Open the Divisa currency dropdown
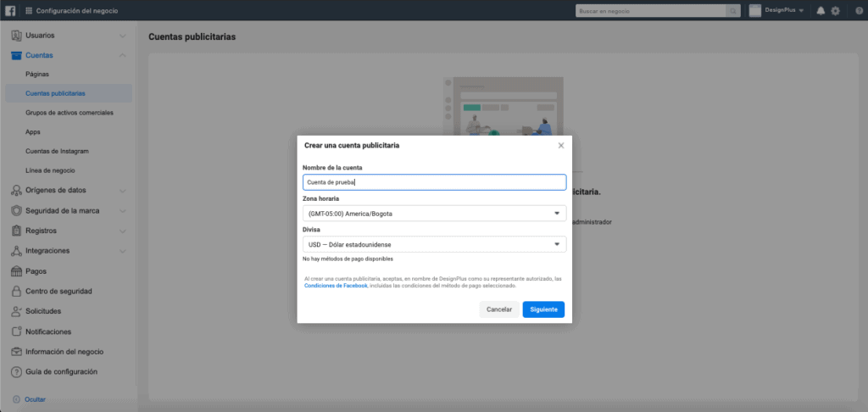 click(435, 244)
